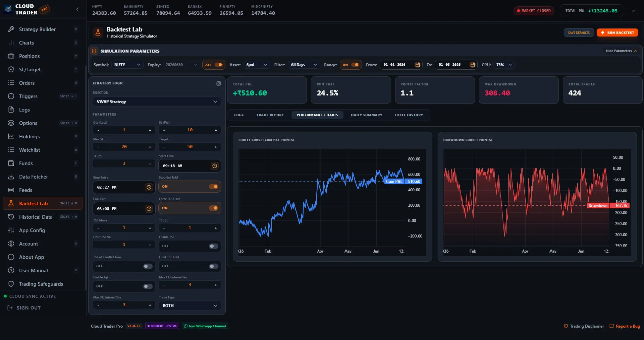Open From date calendar picker icon
This screenshot has height=340, width=644.
pos(418,65)
